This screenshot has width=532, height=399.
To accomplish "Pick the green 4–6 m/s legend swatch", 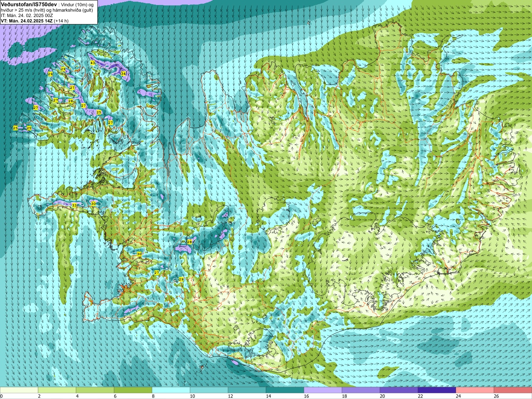I will coord(95,390).
